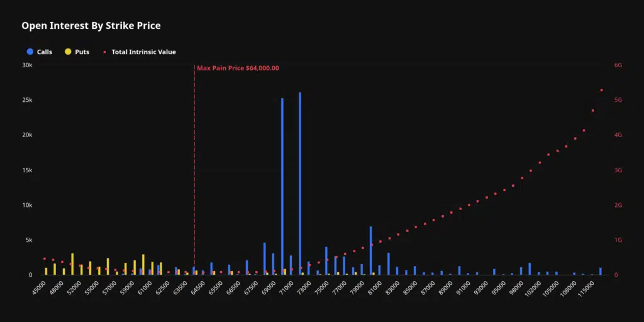Click the 52000 strike label
The width and height of the screenshot is (644, 322).
point(74,287)
